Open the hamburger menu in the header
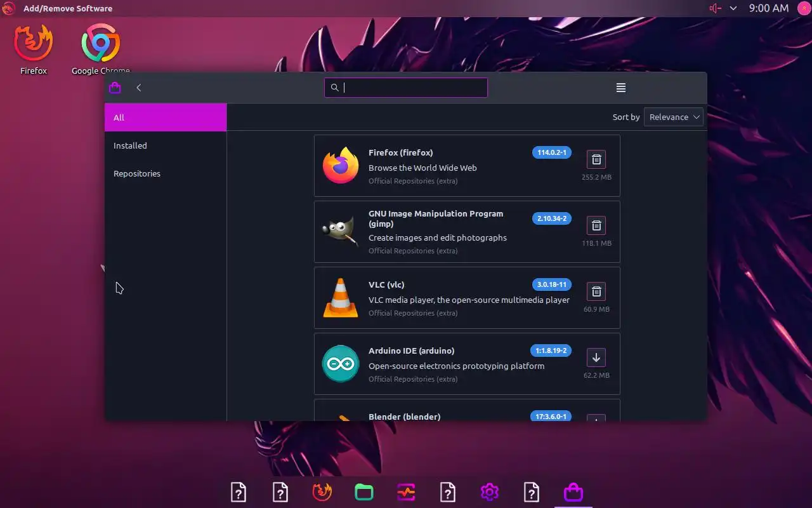Viewport: 812px width, 508px height. click(x=621, y=88)
